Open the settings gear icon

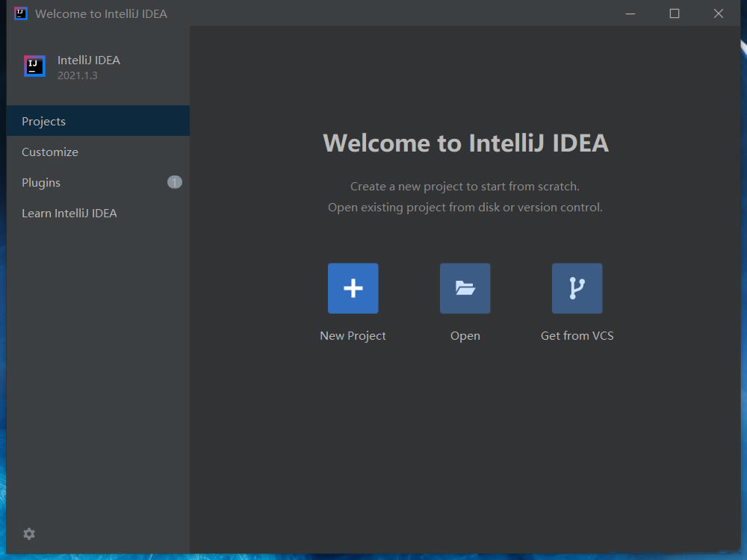29,534
